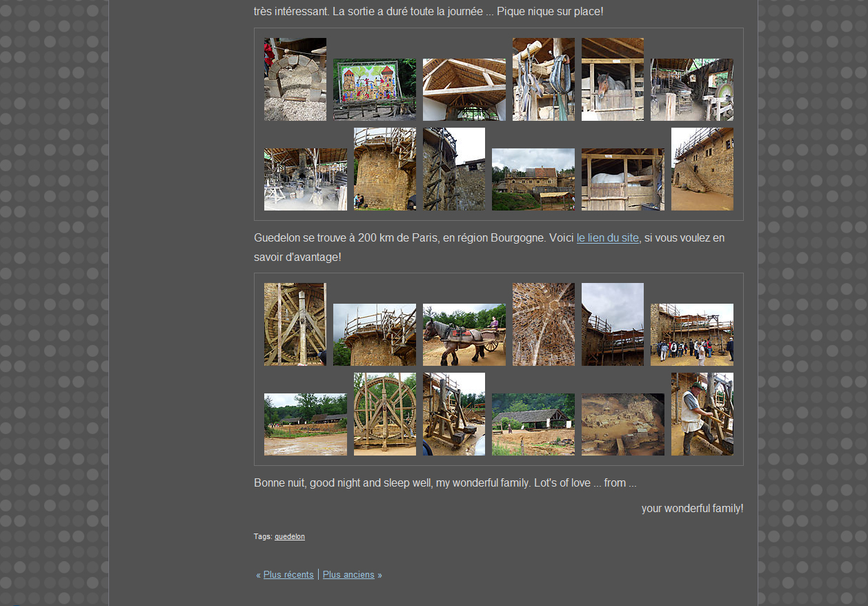Open the stone building with exterior staircase photo
The image size is (868, 606).
coord(702,169)
